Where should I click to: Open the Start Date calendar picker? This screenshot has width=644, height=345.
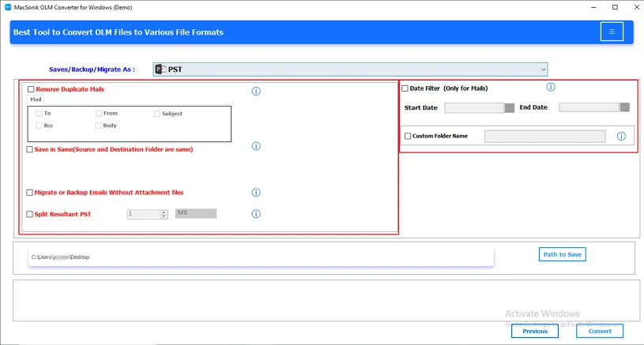coord(510,108)
